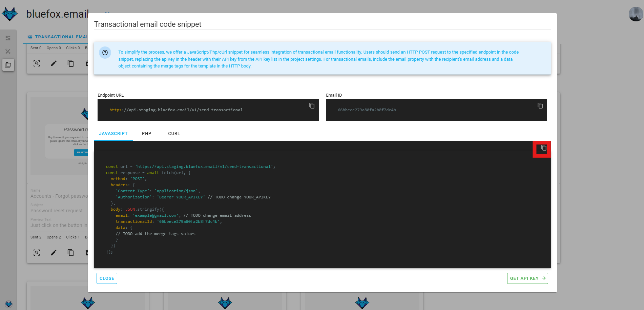Click the 'Opens 2' statistic
Viewport: 644px width, 310px height.
click(54, 237)
